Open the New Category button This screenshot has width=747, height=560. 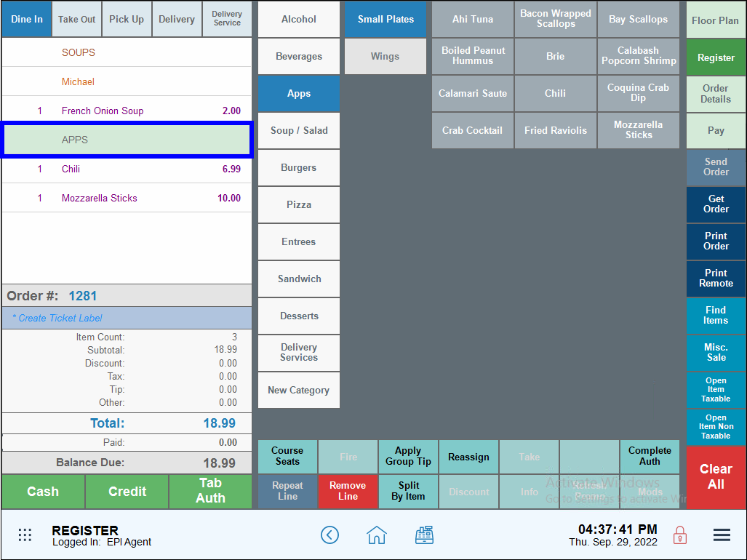(299, 390)
